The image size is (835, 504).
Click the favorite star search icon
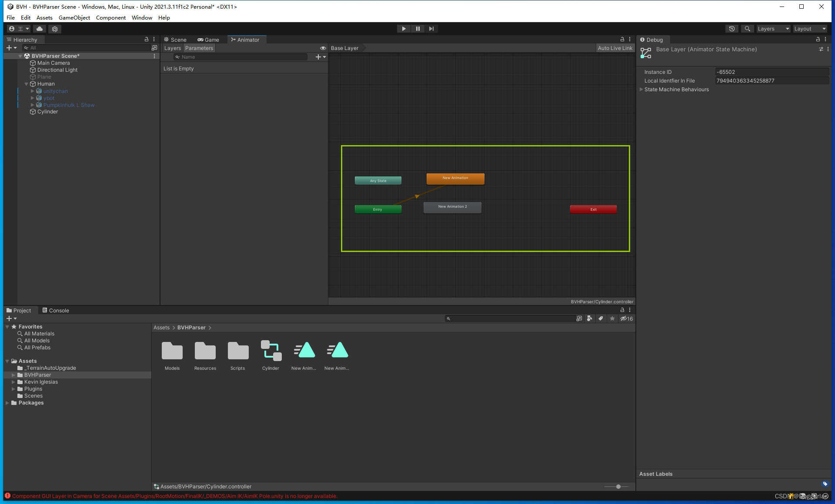pyautogui.click(x=612, y=318)
